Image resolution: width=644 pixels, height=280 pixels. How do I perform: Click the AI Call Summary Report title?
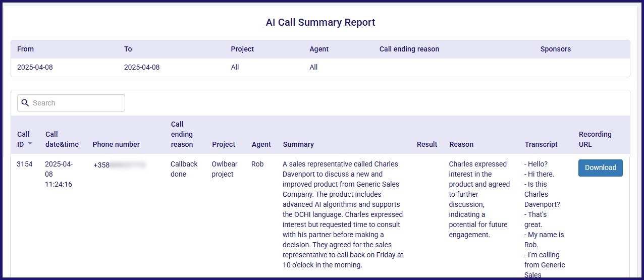320,22
